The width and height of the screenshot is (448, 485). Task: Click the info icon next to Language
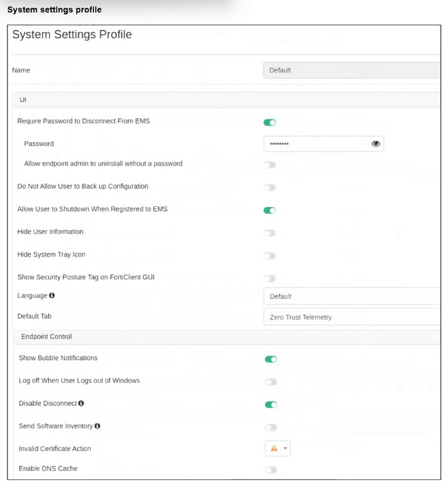tap(52, 295)
